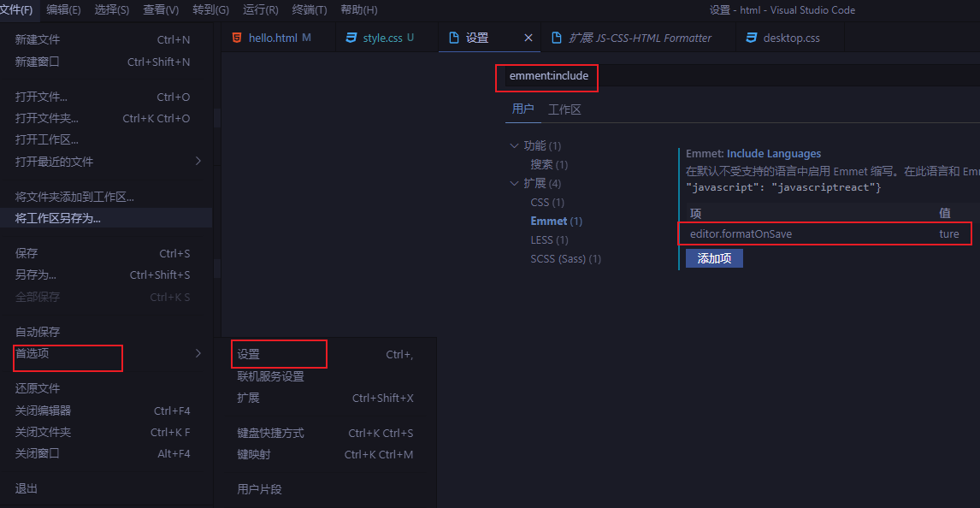Select Emmet (1) in settings tree

pyautogui.click(x=556, y=221)
